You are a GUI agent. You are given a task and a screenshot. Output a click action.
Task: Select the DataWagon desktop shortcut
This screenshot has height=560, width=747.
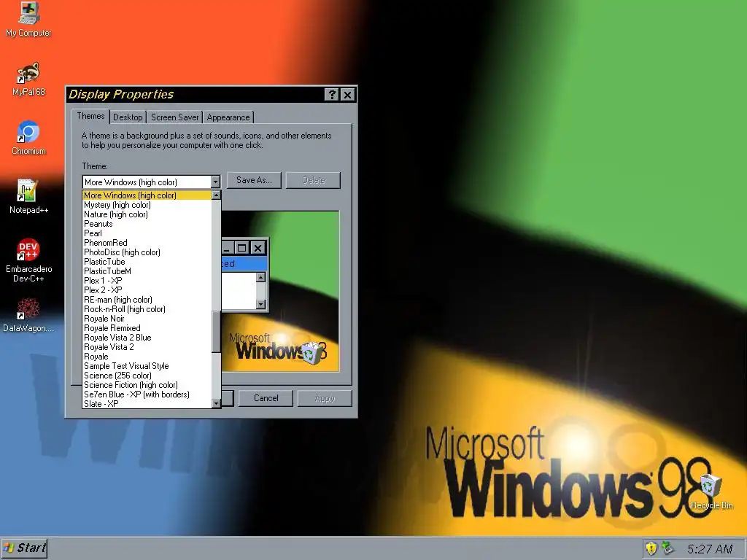pyautogui.click(x=28, y=315)
